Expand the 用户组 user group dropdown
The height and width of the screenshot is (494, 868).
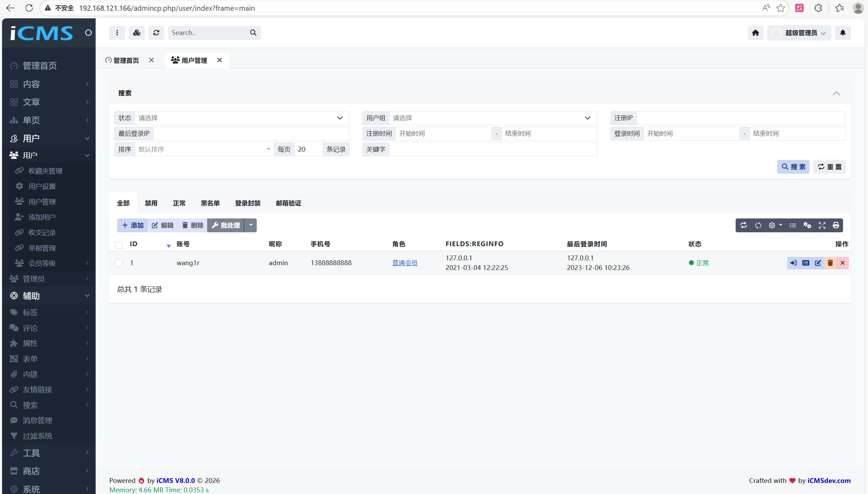coord(492,118)
